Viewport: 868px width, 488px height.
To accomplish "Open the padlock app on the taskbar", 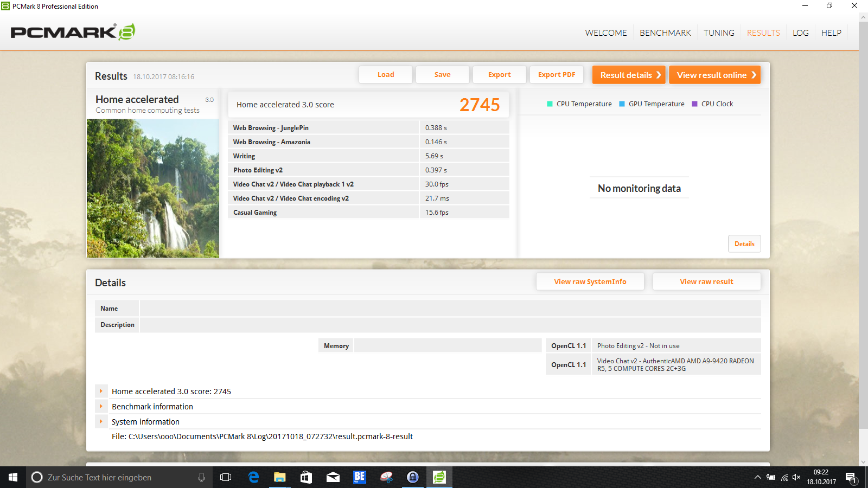I will (413, 477).
